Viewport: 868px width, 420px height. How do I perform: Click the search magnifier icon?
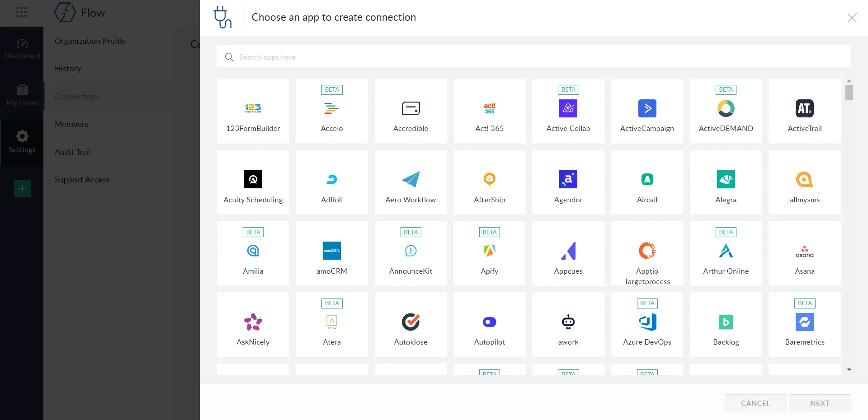(x=229, y=57)
